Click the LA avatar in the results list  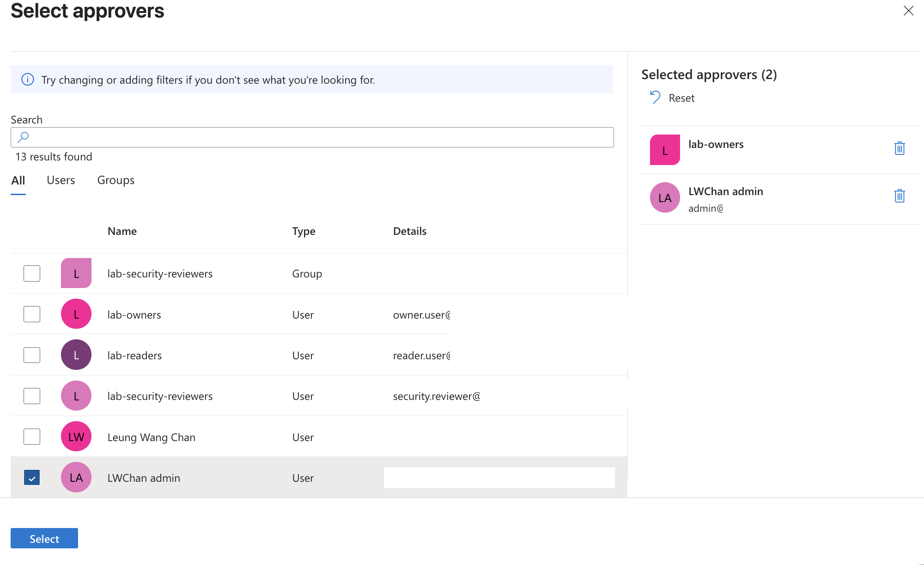76,477
